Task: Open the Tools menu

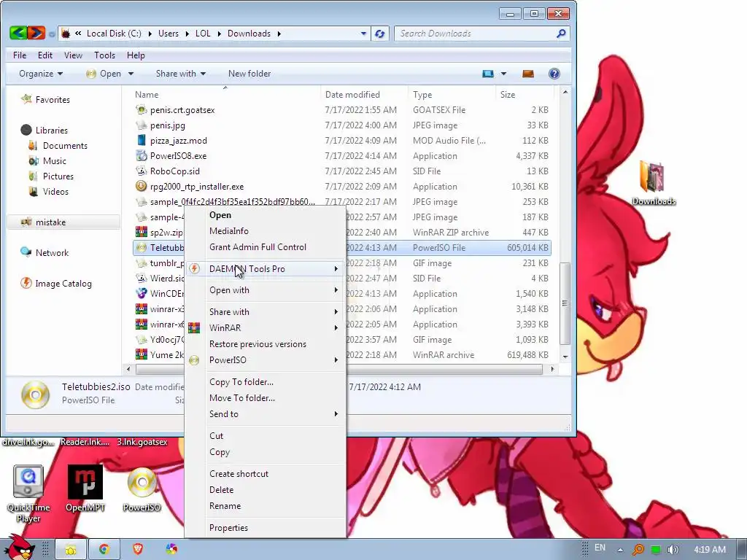Action: (x=104, y=55)
